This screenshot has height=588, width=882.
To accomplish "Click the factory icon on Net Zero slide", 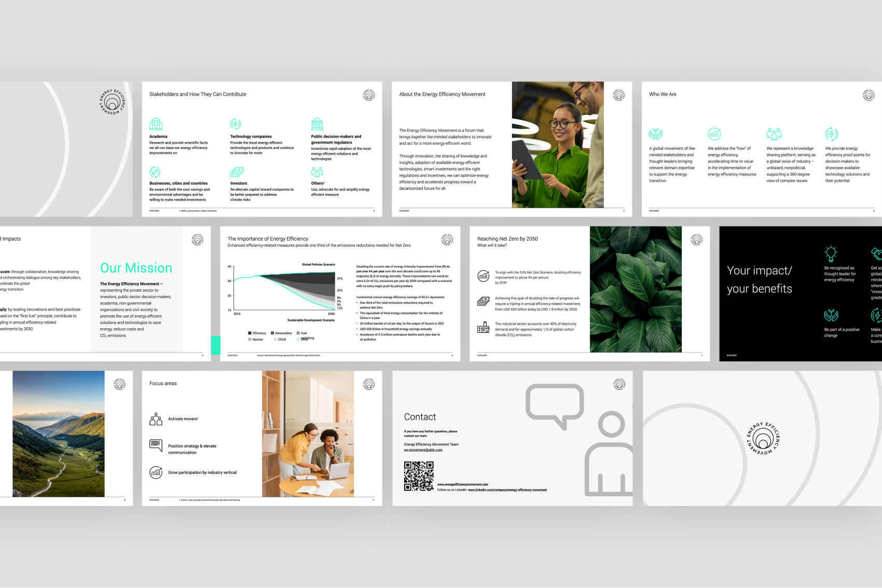I will pyautogui.click(x=483, y=327).
